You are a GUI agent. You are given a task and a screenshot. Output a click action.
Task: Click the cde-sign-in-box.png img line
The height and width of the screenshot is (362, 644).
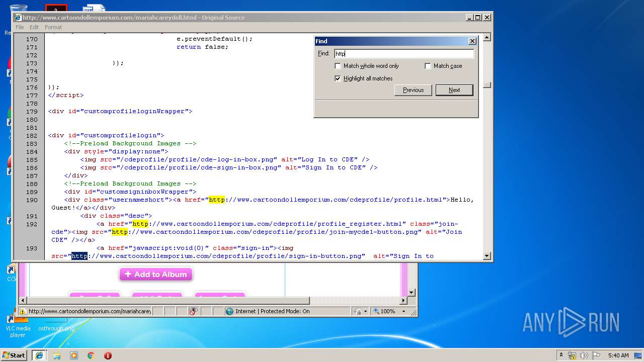coord(229,168)
